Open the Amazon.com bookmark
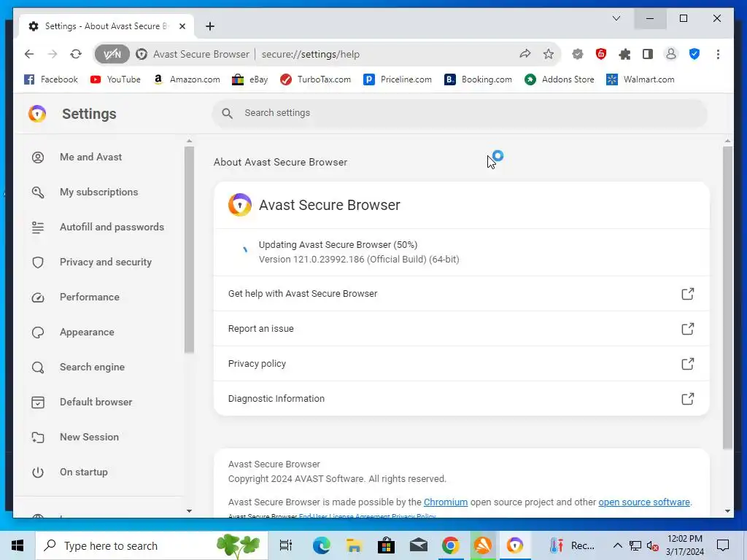This screenshot has width=747, height=560. [x=186, y=79]
